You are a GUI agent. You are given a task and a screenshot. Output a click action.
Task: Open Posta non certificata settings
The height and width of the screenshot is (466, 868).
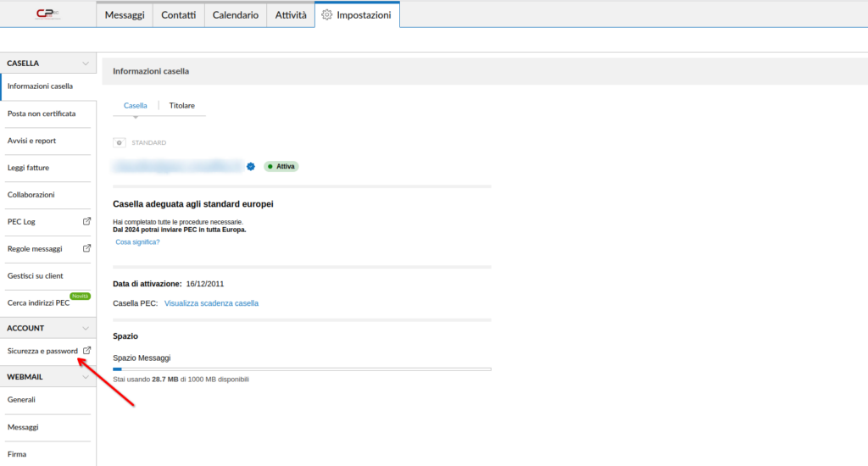coord(42,114)
